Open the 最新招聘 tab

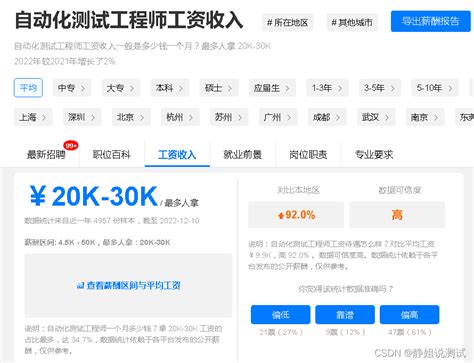click(x=46, y=155)
